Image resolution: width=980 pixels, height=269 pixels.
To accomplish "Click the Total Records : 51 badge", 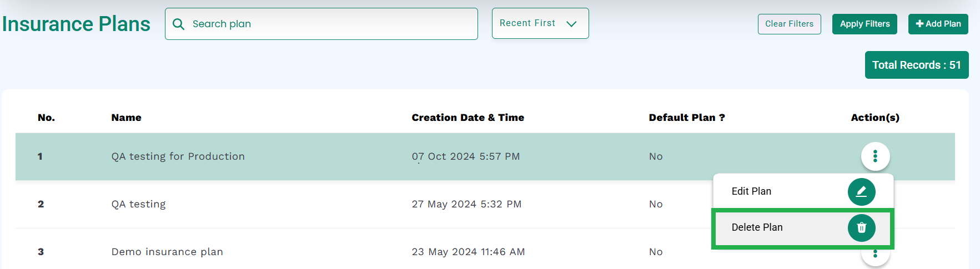I will click(916, 65).
